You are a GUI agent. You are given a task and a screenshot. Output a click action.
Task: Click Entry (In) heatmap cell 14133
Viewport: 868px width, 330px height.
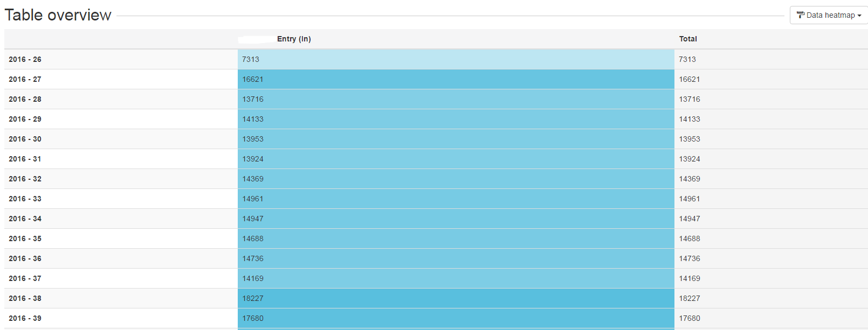pos(456,119)
